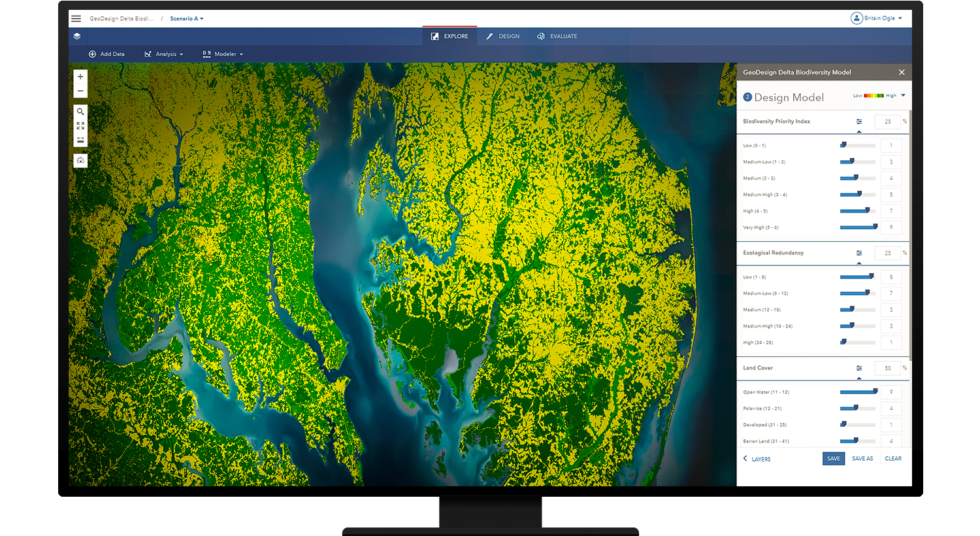
Task: Toggle the Ecological Redundancy settings control
Action: pos(860,253)
